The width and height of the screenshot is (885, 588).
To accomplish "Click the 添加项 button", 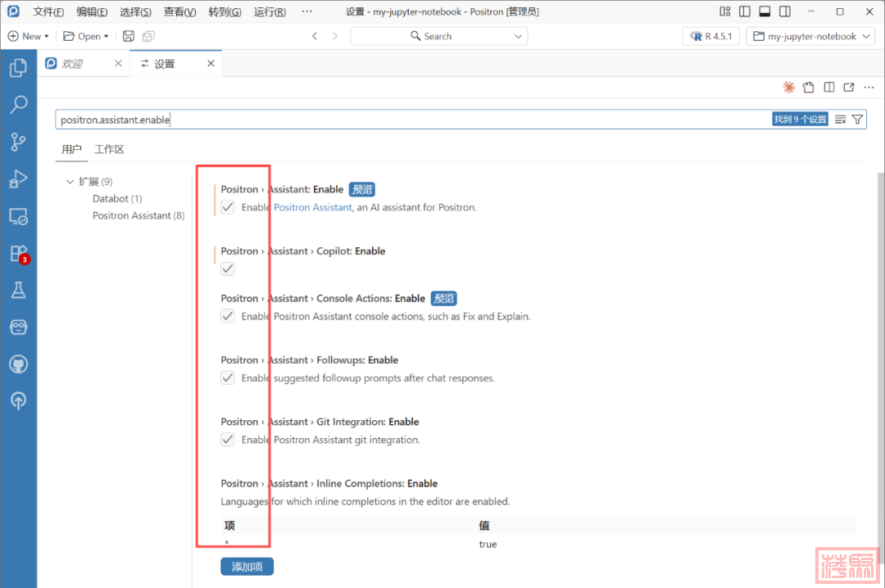I will coord(247,567).
